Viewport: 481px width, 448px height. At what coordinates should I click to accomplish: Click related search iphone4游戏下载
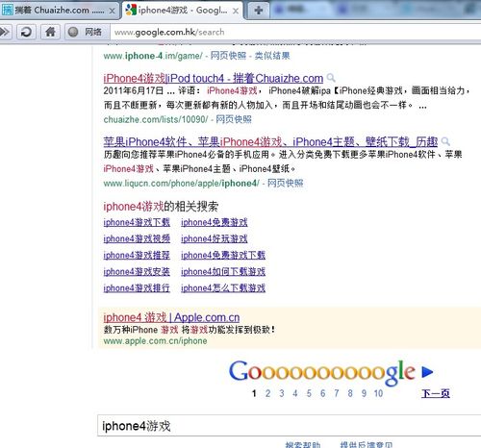[137, 222]
